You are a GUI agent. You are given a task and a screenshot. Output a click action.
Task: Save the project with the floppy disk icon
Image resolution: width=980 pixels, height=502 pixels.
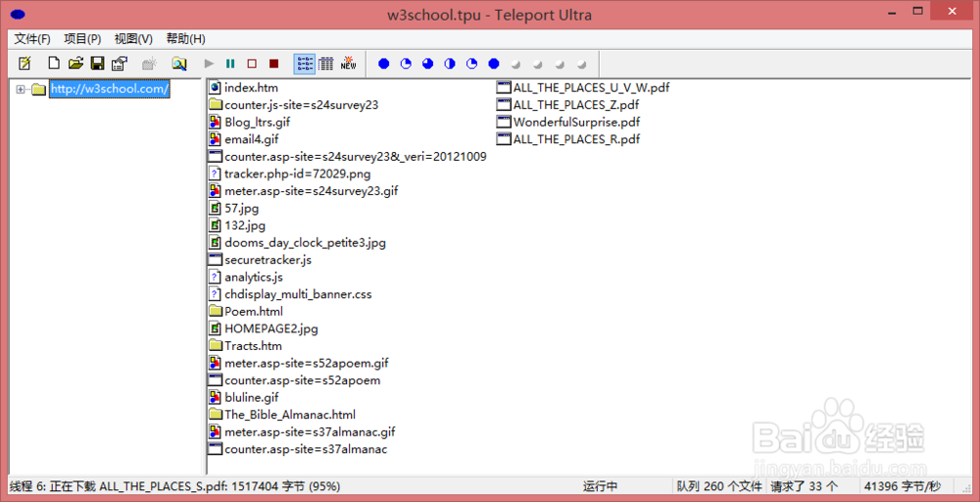[x=97, y=63]
